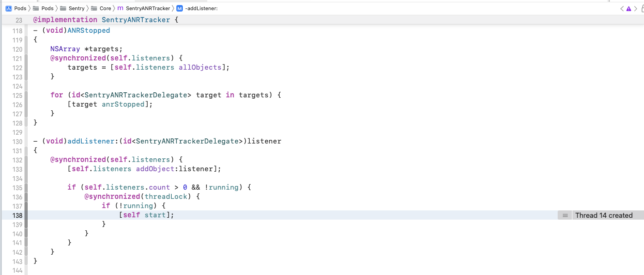Open the SentryANRTracker file breadcrumb

pos(144,8)
